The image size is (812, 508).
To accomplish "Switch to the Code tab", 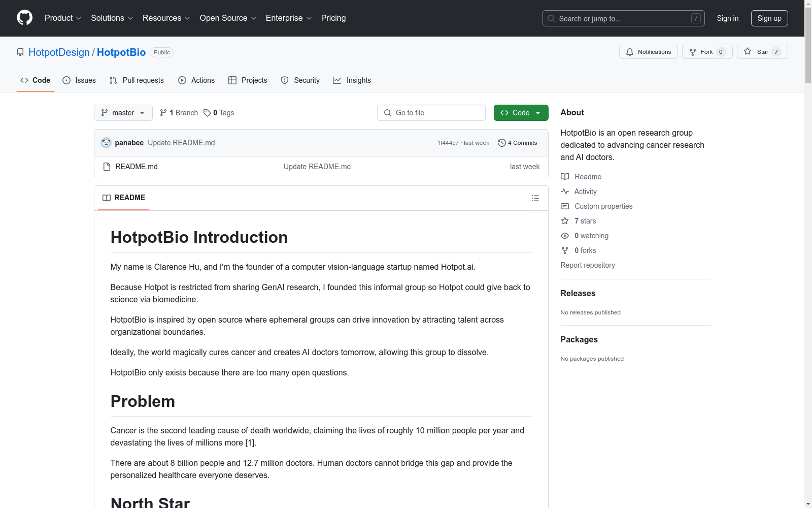I will click(x=36, y=80).
